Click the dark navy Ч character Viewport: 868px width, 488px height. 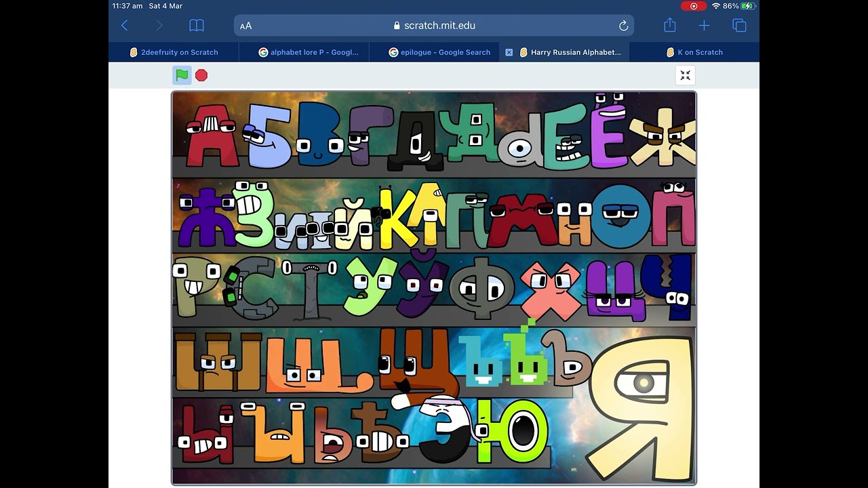point(669,287)
